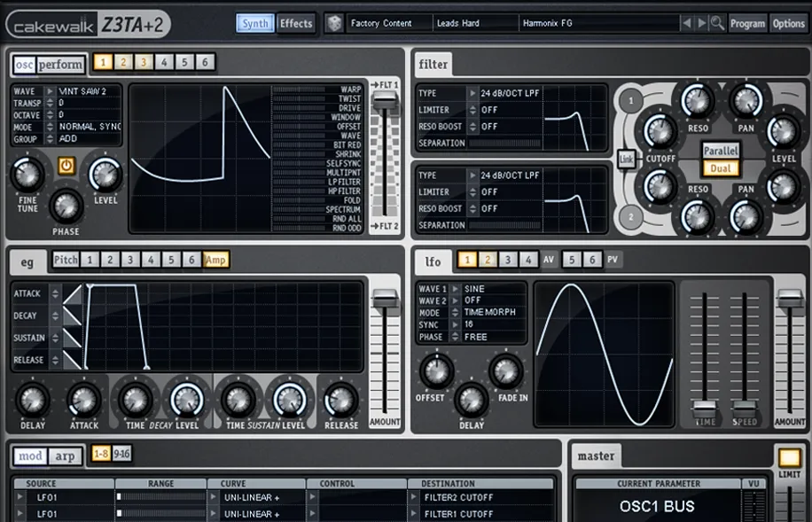Viewport: 812px width, 522px height.
Task: Open CURVE selector for FILTER2 CUTOFF row
Action: tap(213, 497)
